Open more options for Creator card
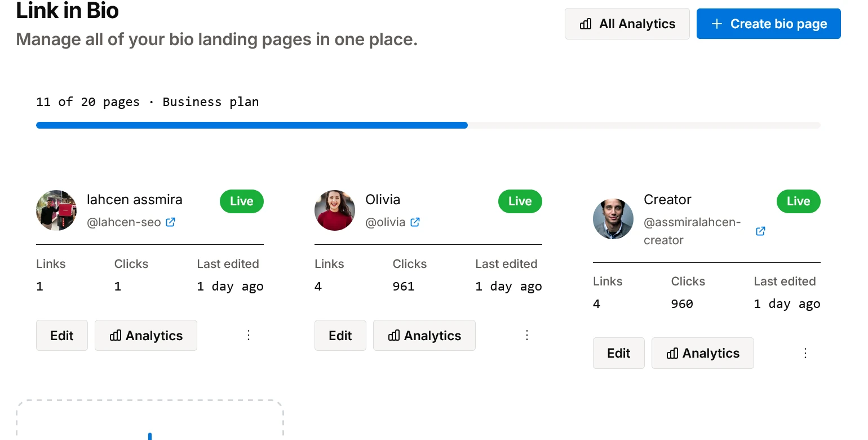Screen dimensions: 868x440 coord(805,353)
